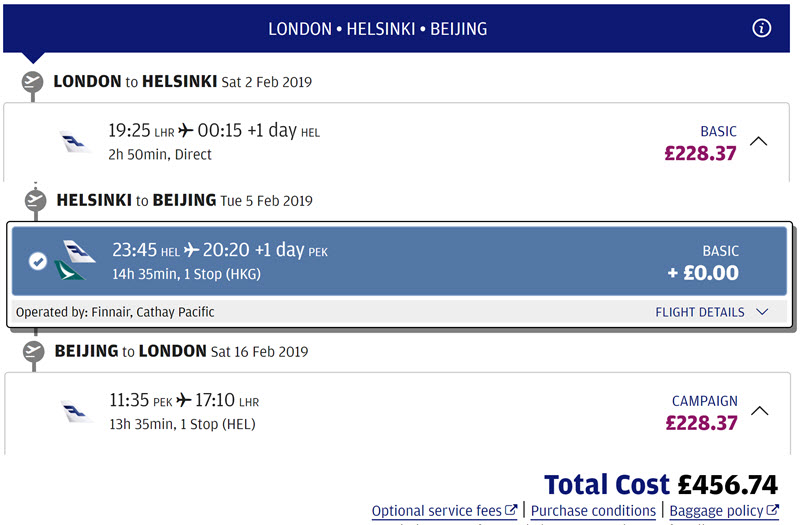Select the BASIC £228.37 fare
The image size is (800, 525).
pos(700,144)
